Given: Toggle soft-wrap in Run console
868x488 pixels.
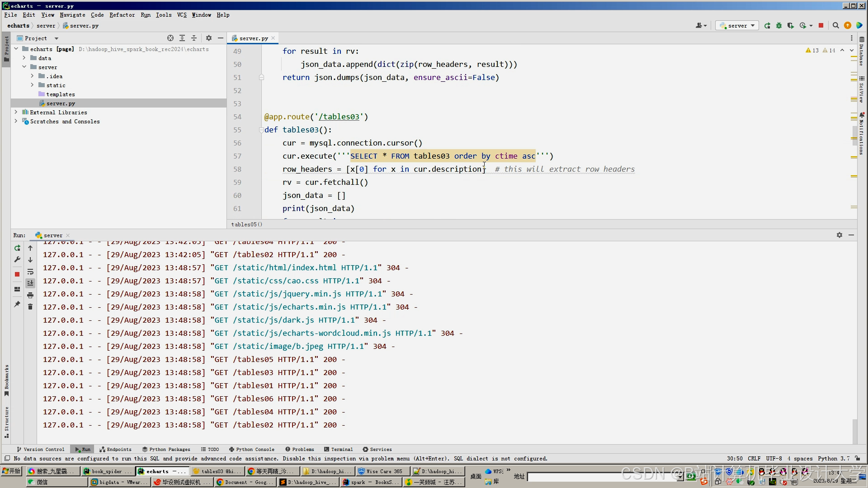Looking at the screenshot, I should tap(30, 272).
